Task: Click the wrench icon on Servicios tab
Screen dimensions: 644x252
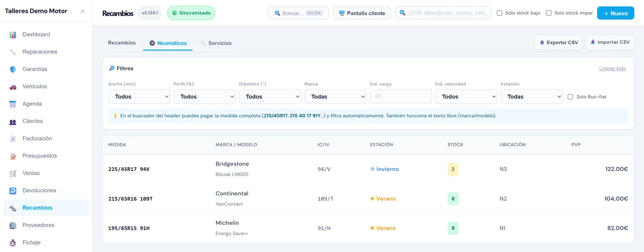Action: click(x=203, y=43)
